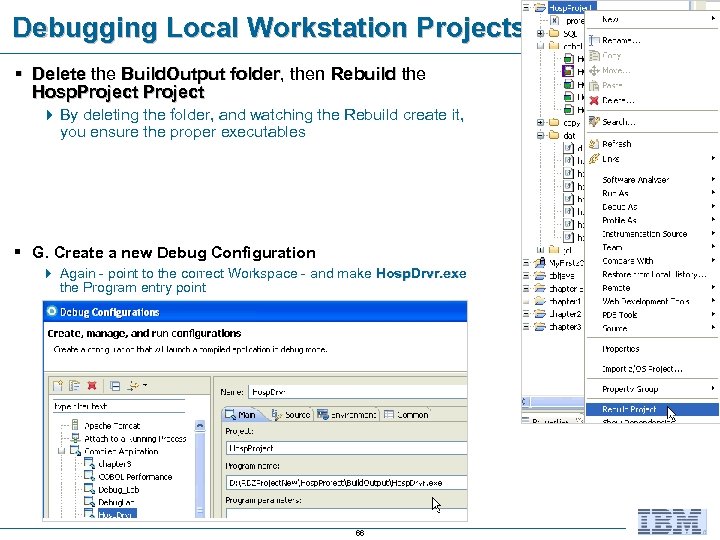Open the PDE Tools submenu
The height and width of the screenshot is (540, 720).
(x=652, y=315)
